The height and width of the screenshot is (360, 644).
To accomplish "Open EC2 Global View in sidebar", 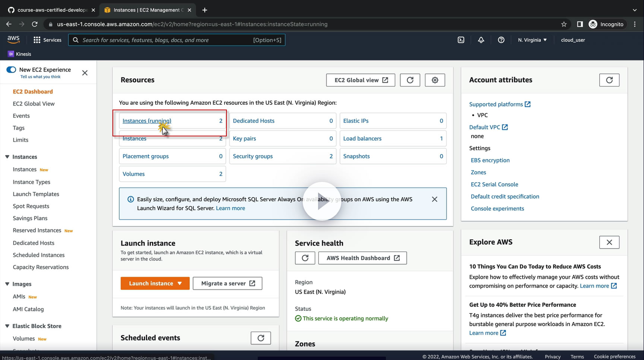I will [34, 104].
